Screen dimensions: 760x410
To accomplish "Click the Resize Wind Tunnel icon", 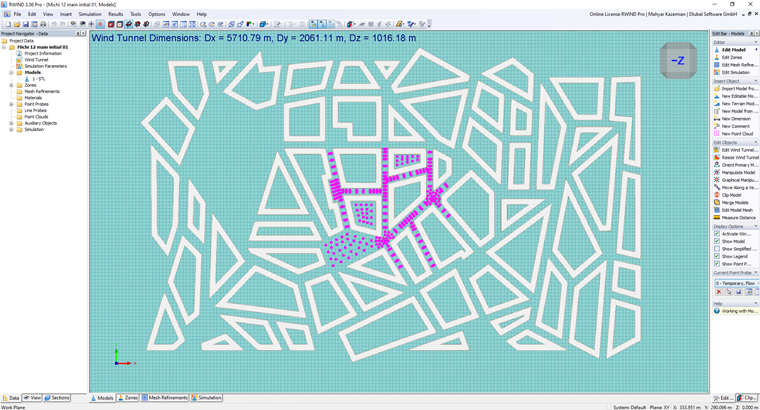I will pyautogui.click(x=717, y=158).
